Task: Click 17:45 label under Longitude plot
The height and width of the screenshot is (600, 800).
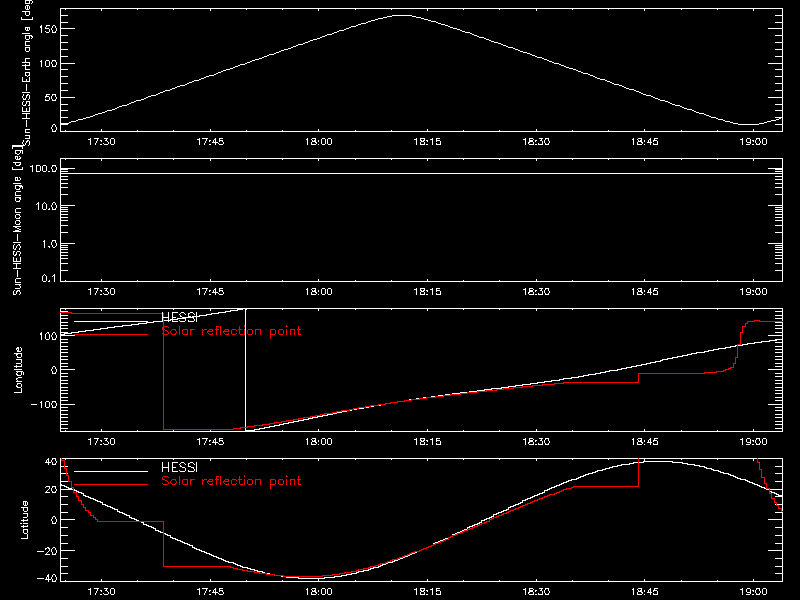Action: (210, 442)
